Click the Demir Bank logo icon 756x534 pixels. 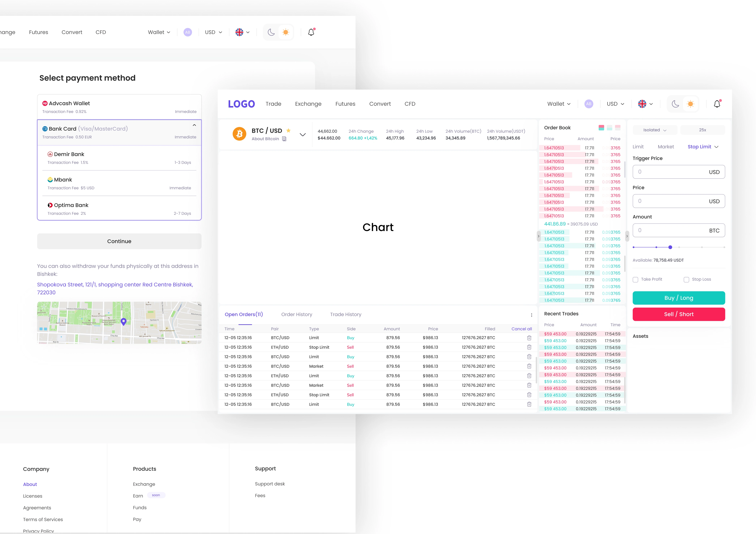tap(50, 154)
